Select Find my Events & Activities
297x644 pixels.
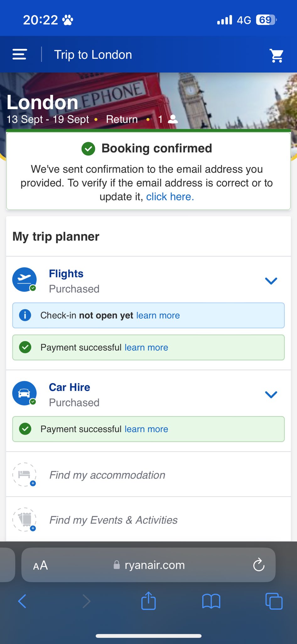tap(113, 520)
